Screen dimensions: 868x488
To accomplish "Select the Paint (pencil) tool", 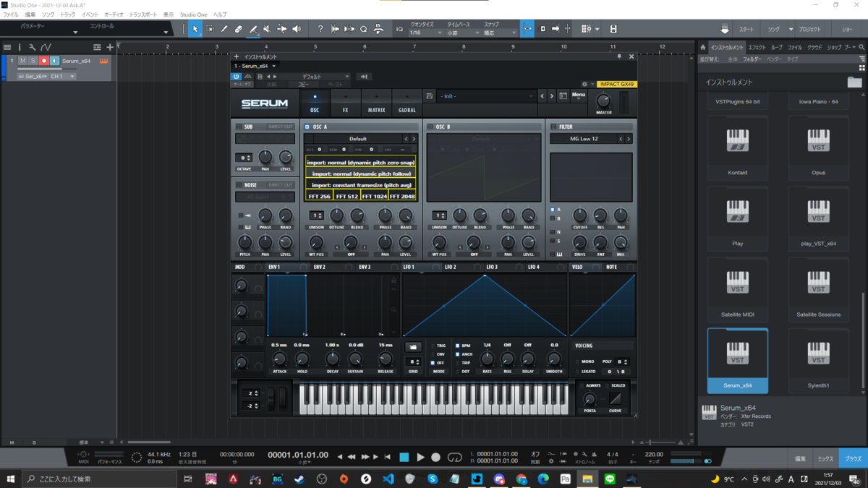I will pos(253,29).
